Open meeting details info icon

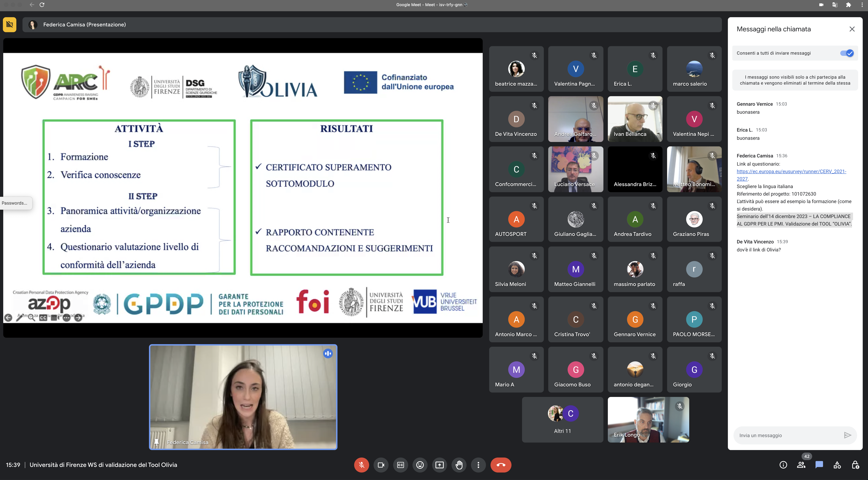[x=783, y=465]
